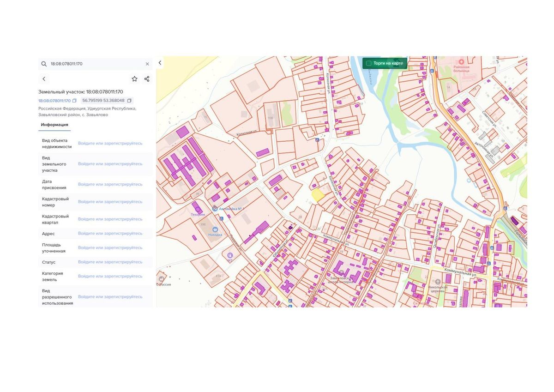Click login link in "Вид земельного участка" row

(110, 164)
